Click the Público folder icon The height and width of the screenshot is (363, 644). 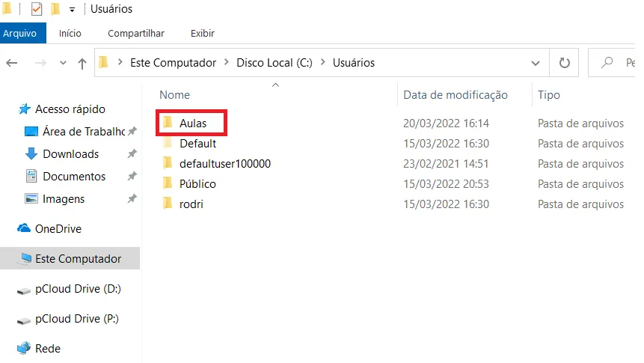(x=168, y=183)
